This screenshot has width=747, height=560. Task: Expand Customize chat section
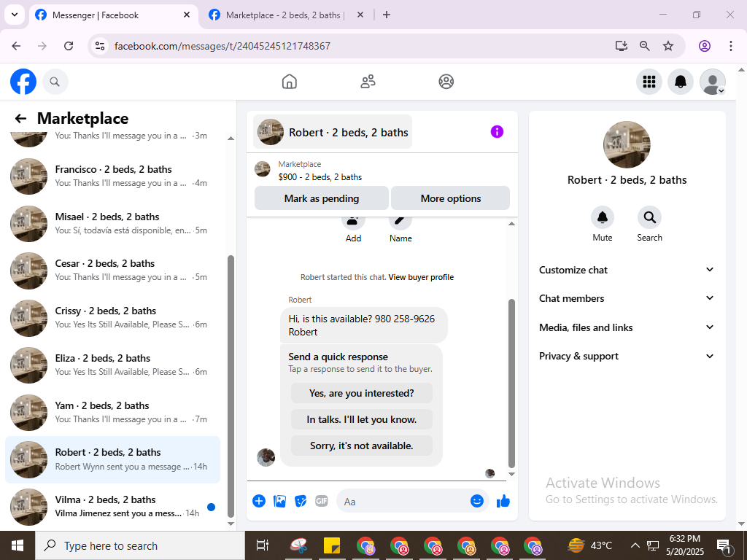[x=627, y=270]
